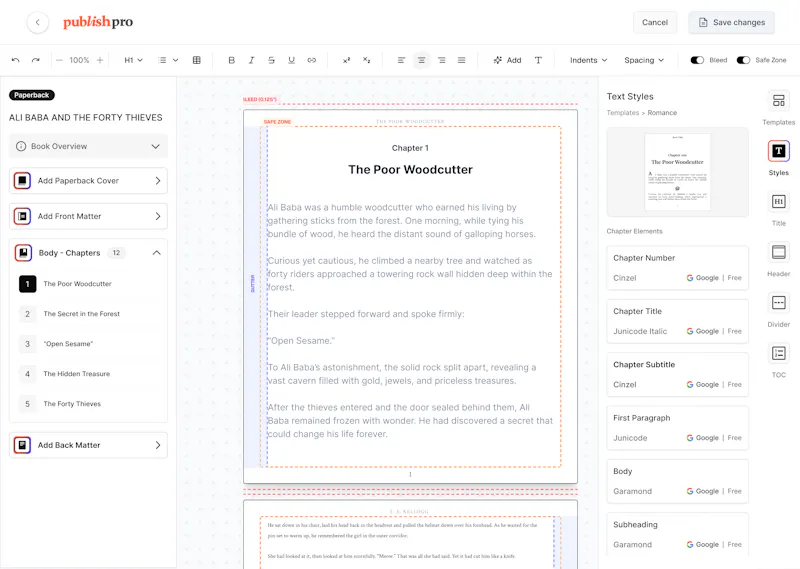Select chapter 2 The Secret in the Forest
This screenshot has width=800, height=569.
pyautogui.click(x=88, y=314)
